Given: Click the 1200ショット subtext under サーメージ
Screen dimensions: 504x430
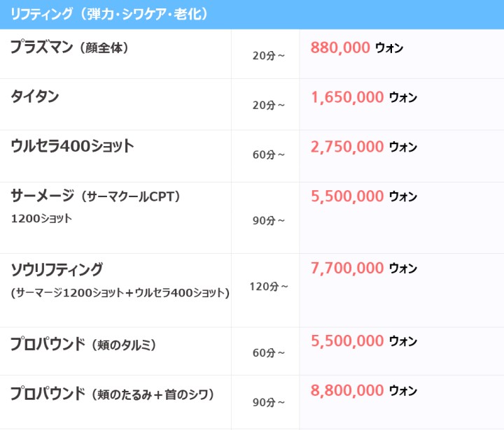Looking at the screenshot, I should point(41,219).
